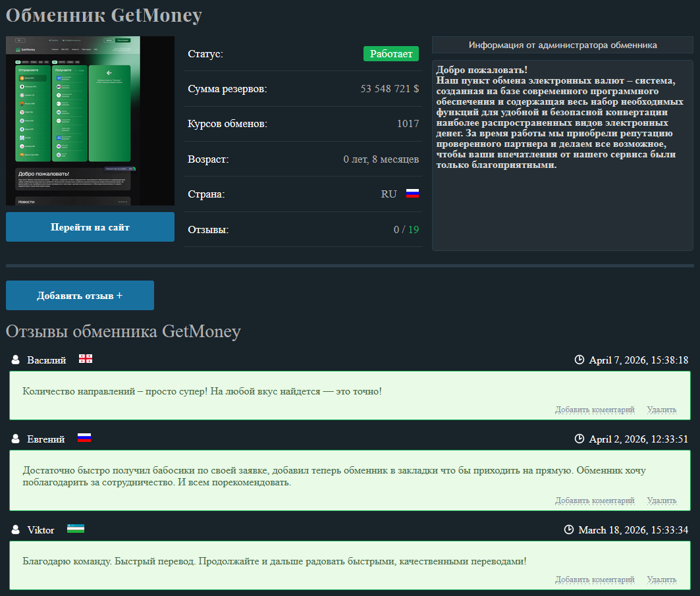Click the green Работает status badge

click(x=391, y=54)
